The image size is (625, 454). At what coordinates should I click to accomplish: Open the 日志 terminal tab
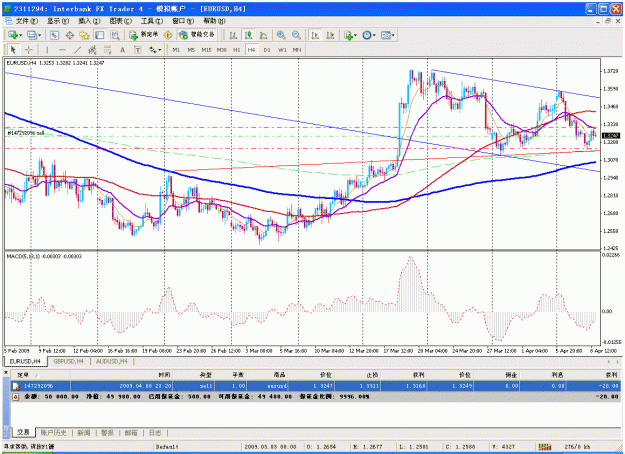155,432
